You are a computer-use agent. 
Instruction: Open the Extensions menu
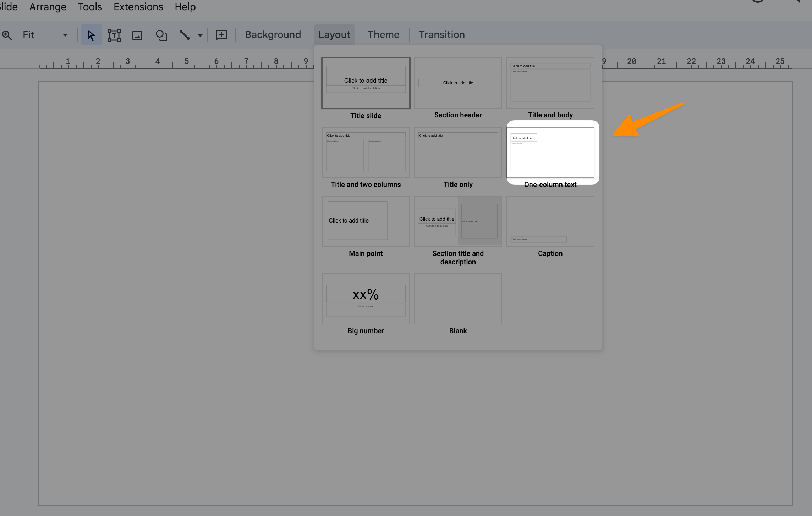click(138, 6)
